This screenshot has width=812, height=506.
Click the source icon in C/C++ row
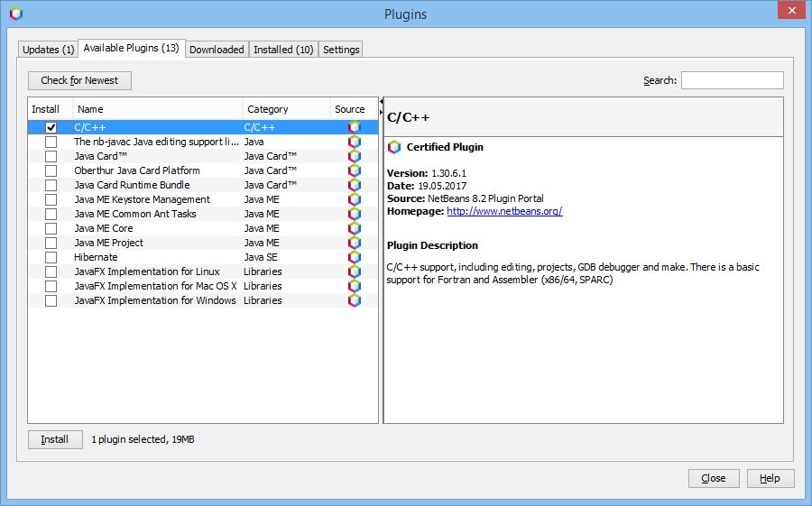pos(354,127)
